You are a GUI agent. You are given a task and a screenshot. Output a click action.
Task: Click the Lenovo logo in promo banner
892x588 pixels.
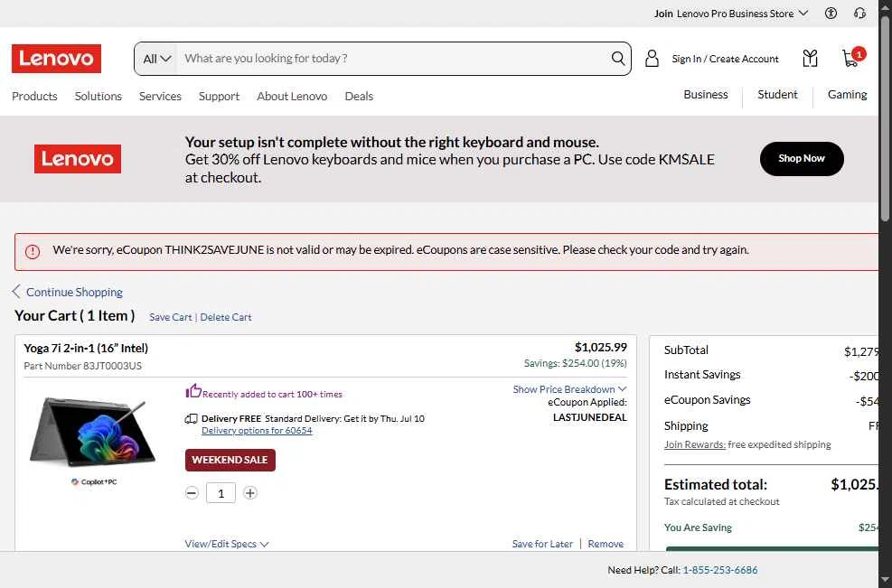[x=78, y=159]
